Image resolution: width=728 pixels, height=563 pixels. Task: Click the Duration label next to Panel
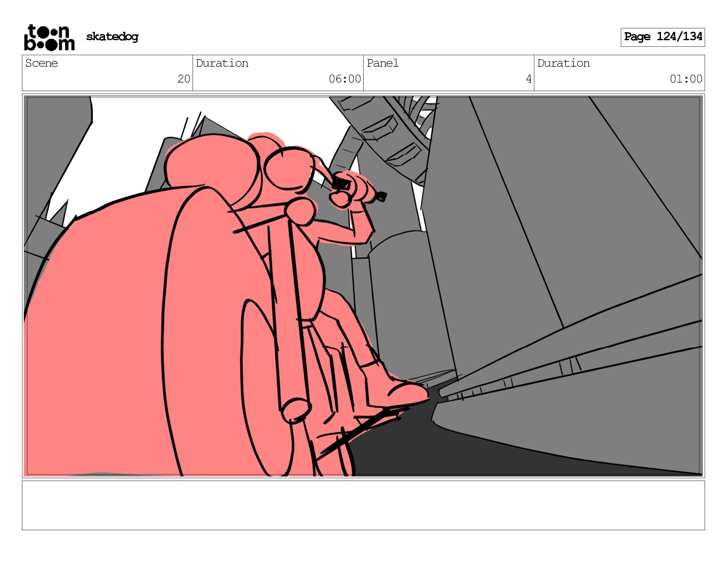(563, 63)
